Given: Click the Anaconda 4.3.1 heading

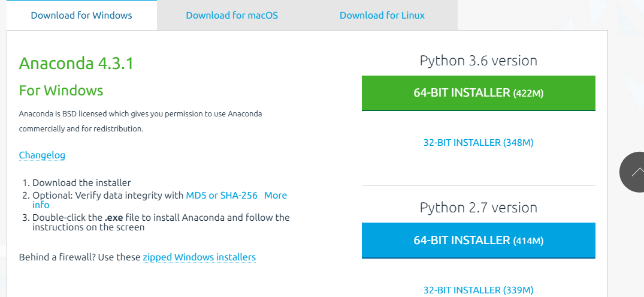Looking at the screenshot, I should click(x=76, y=64).
